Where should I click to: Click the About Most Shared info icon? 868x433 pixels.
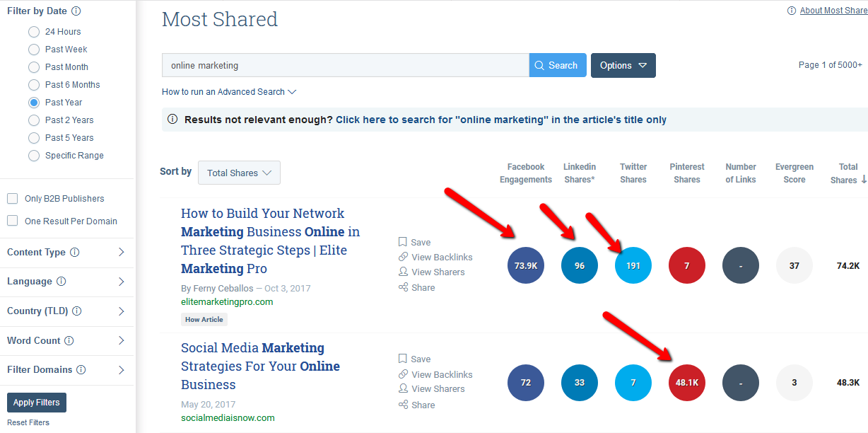pos(792,11)
